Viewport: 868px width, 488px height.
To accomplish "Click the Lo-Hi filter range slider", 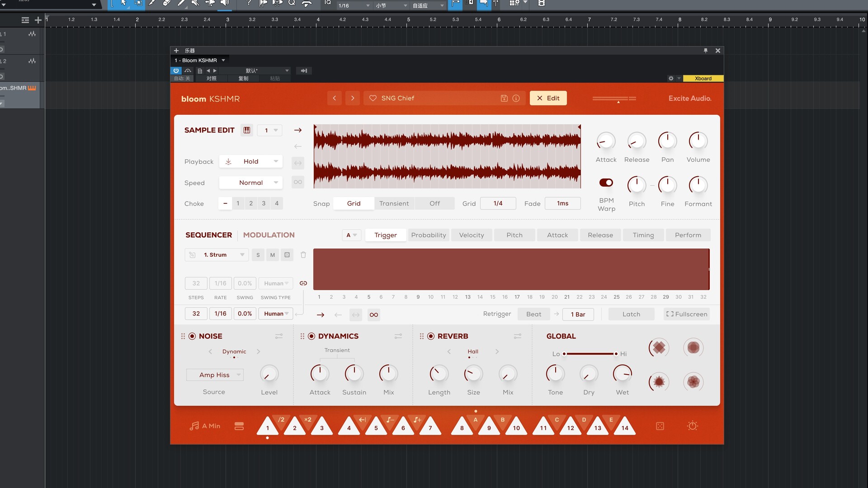I will click(590, 354).
